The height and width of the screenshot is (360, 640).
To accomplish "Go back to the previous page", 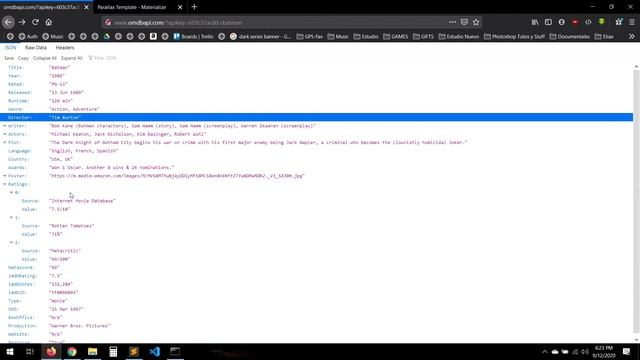I will click(9, 22).
